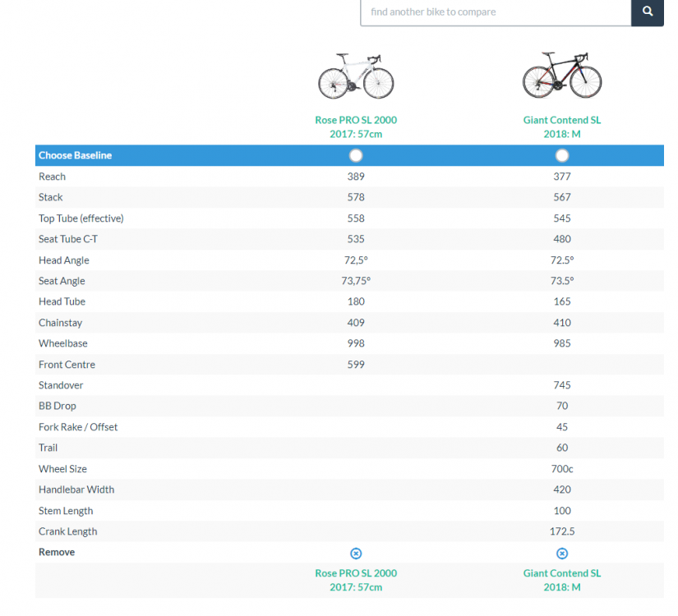Image resolution: width=678 pixels, height=616 pixels.
Task: Remove Giant Contend SL via X icon
Action: click(x=561, y=554)
